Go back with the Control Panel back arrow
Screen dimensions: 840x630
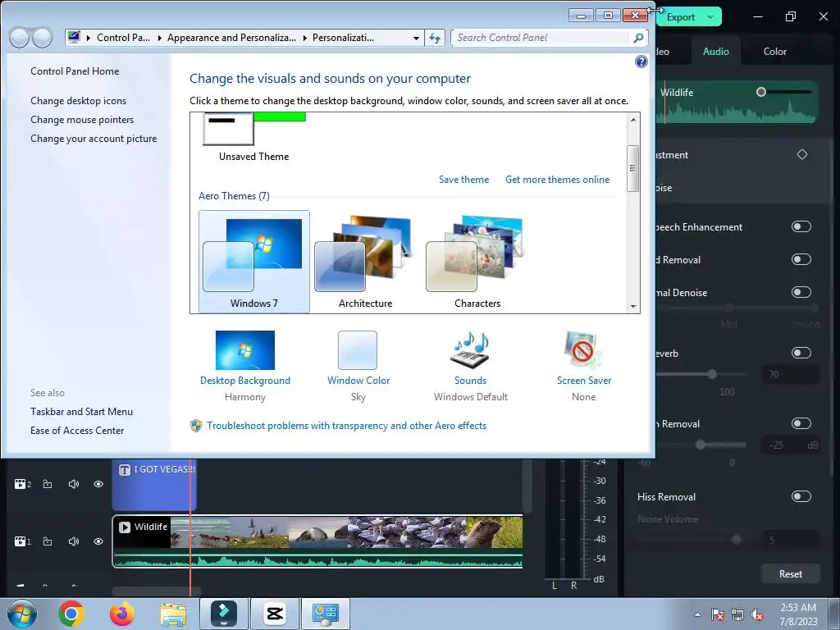(x=20, y=38)
